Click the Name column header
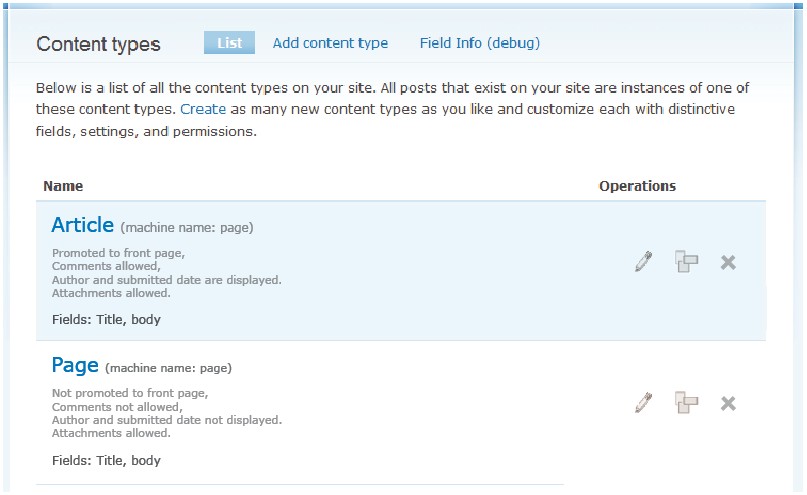The width and height of the screenshot is (807, 495). point(64,186)
